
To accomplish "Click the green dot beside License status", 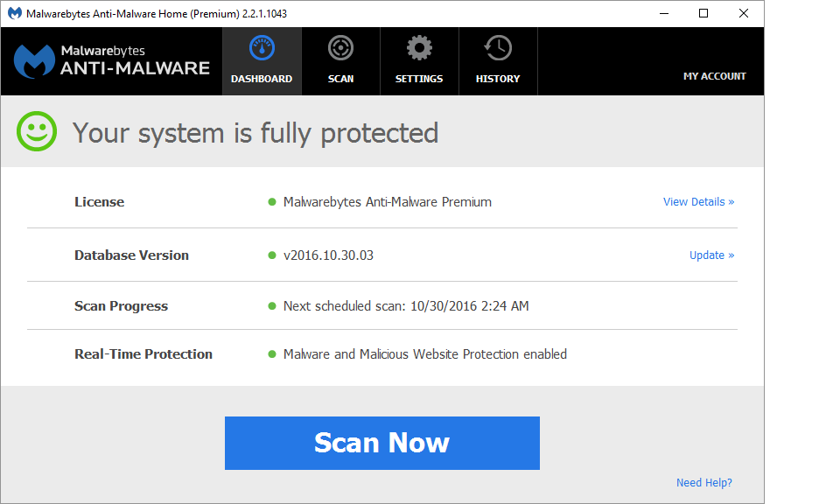I will [271, 202].
